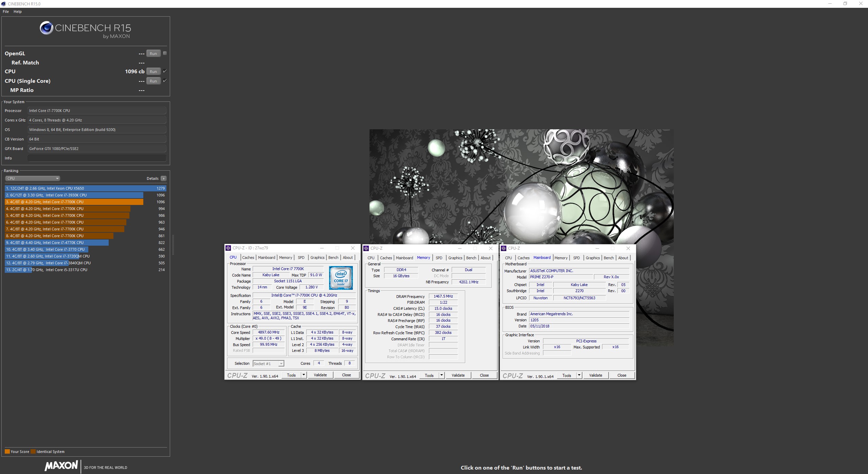Select ranking row Intel Core i7-3930K CPU

tap(86, 195)
